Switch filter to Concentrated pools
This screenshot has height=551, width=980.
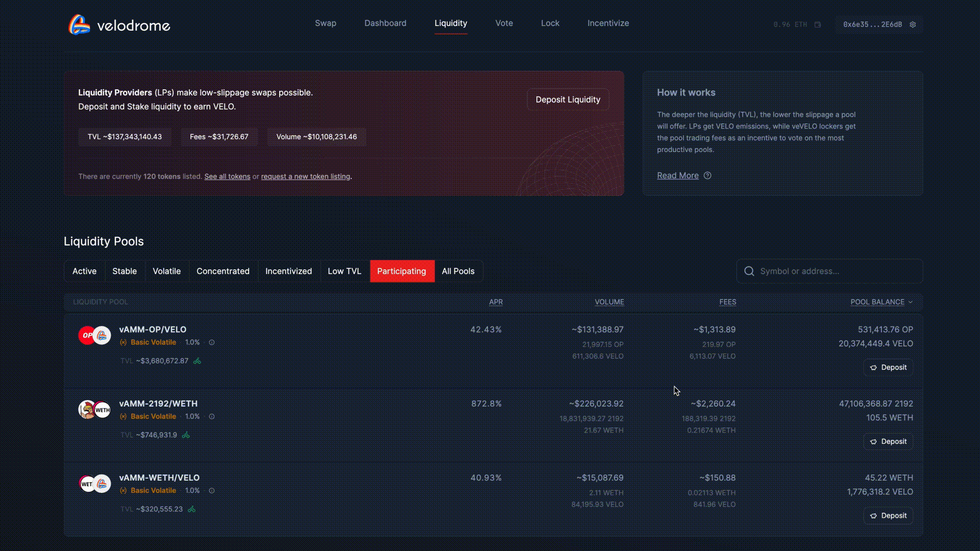223,271
